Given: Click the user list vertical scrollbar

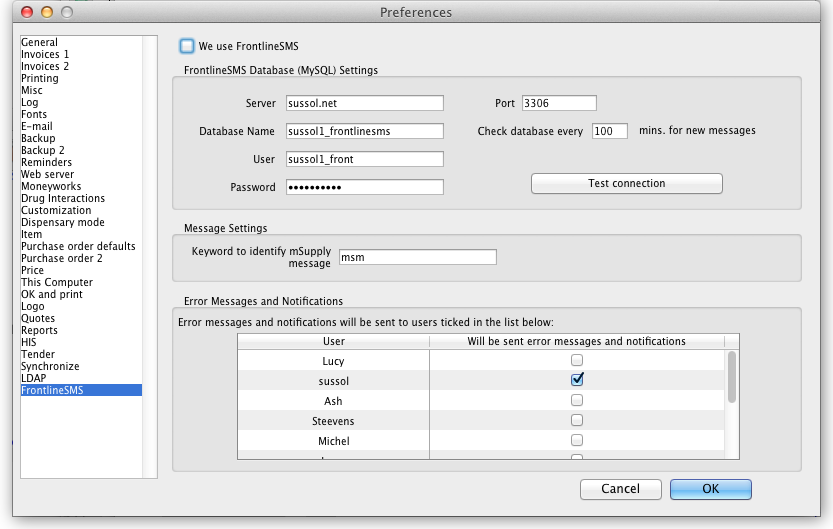Looking at the screenshot, I should 732,378.
